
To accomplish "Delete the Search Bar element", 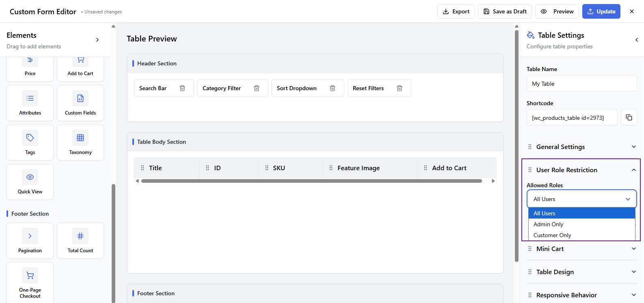I will click(182, 88).
